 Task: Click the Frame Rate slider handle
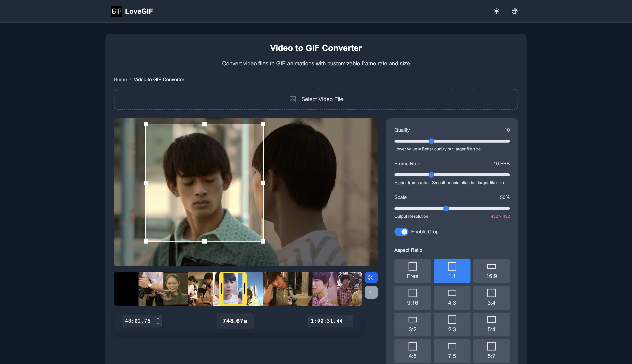(x=431, y=175)
